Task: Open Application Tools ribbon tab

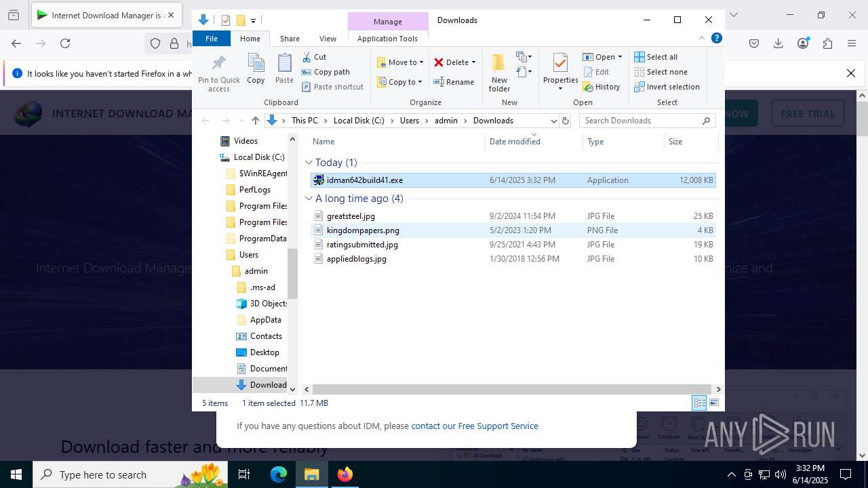Action: [x=387, y=39]
